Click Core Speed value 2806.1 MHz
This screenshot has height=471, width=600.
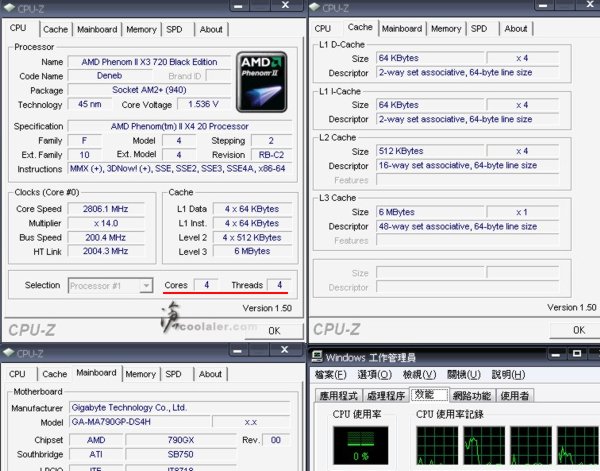tap(106, 209)
